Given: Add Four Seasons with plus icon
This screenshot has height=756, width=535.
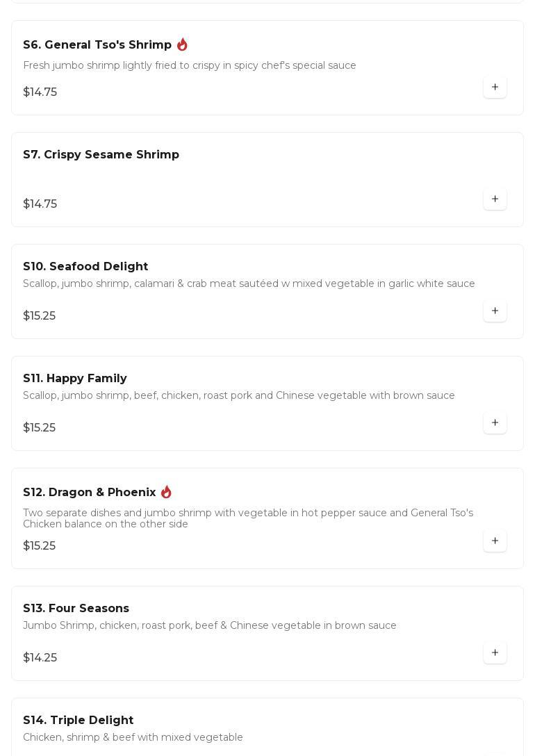Looking at the screenshot, I should [x=495, y=653].
